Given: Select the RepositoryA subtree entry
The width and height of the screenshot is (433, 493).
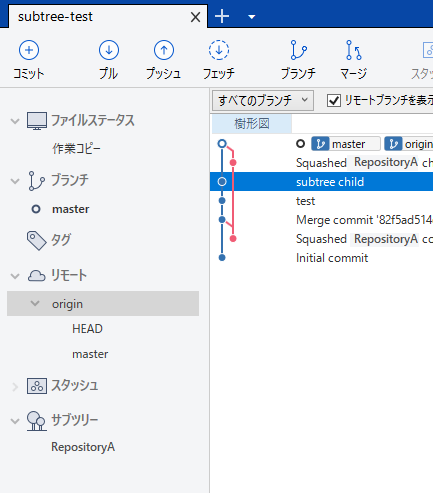Looking at the screenshot, I should pos(83,447).
